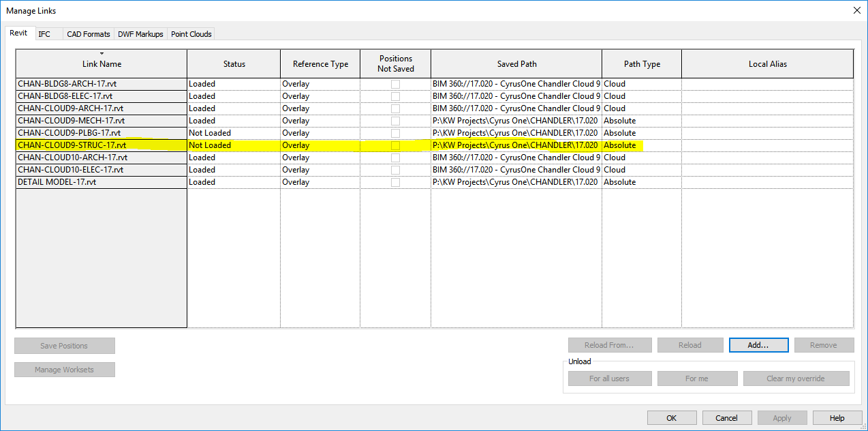Viewport: 868px width, 431px height.
Task: Open the CAD Formats tab
Action: (89, 33)
